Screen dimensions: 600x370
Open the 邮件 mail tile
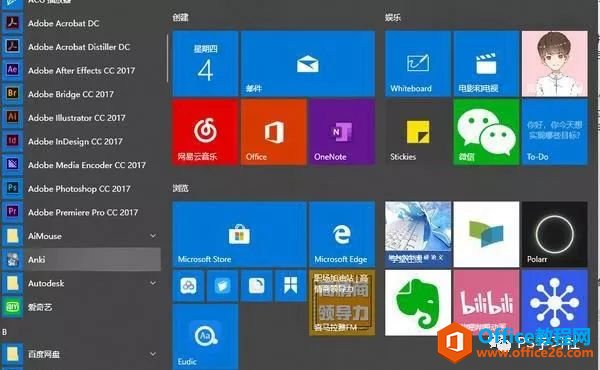308,64
